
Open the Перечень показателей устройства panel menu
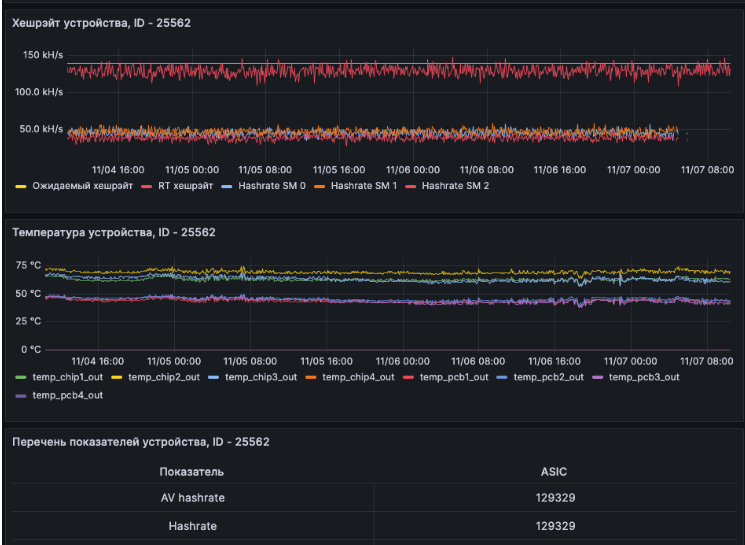140,442
